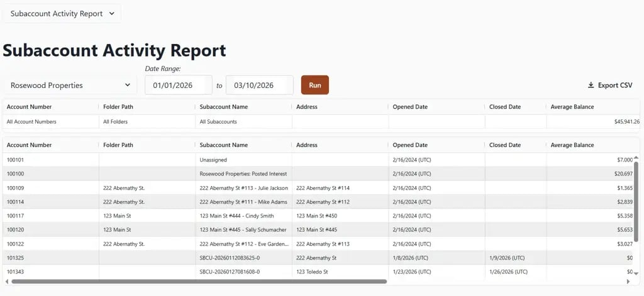Sort by Closed Date column in lower table

(505, 145)
